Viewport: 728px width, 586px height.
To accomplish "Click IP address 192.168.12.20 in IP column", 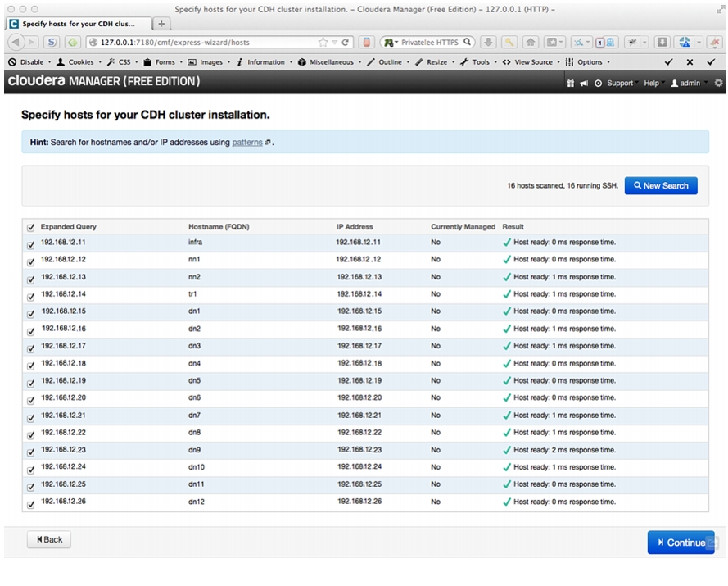I will (x=359, y=397).
